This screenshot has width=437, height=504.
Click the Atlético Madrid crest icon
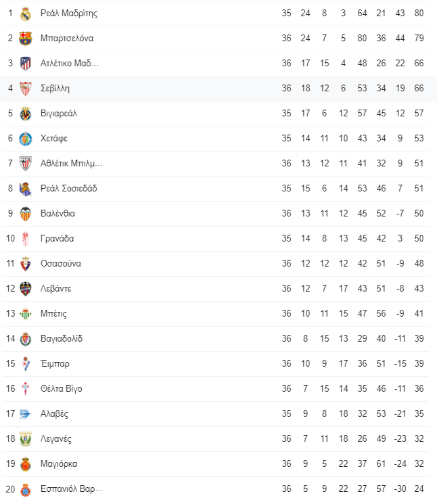pyautogui.click(x=26, y=64)
